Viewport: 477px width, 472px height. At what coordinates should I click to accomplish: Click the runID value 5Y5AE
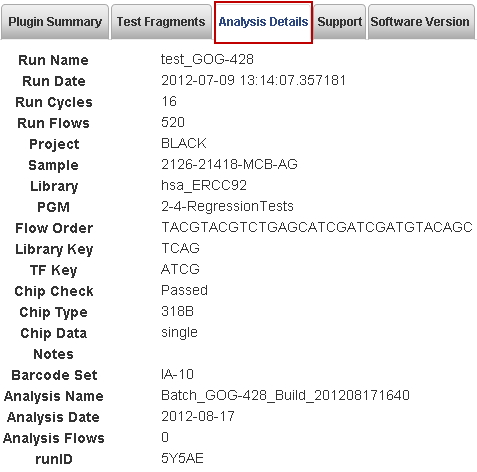click(x=182, y=458)
